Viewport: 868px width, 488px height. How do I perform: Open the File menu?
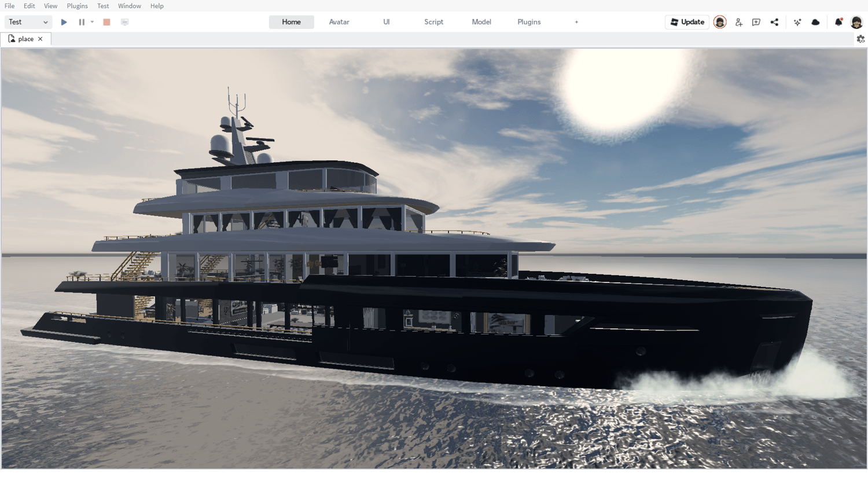10,6
